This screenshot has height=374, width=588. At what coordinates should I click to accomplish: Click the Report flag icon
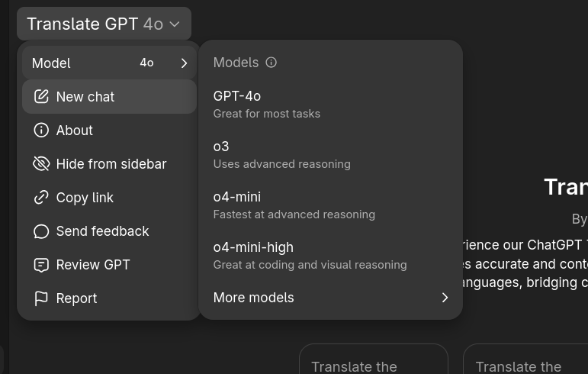pos(41,298)
